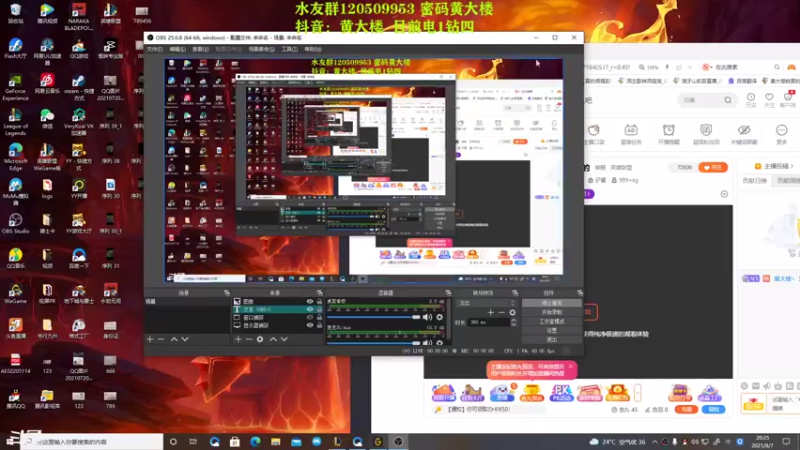Mute the desktop audio channel
This screenshot has width=800, height=450.
click(427, 317)
